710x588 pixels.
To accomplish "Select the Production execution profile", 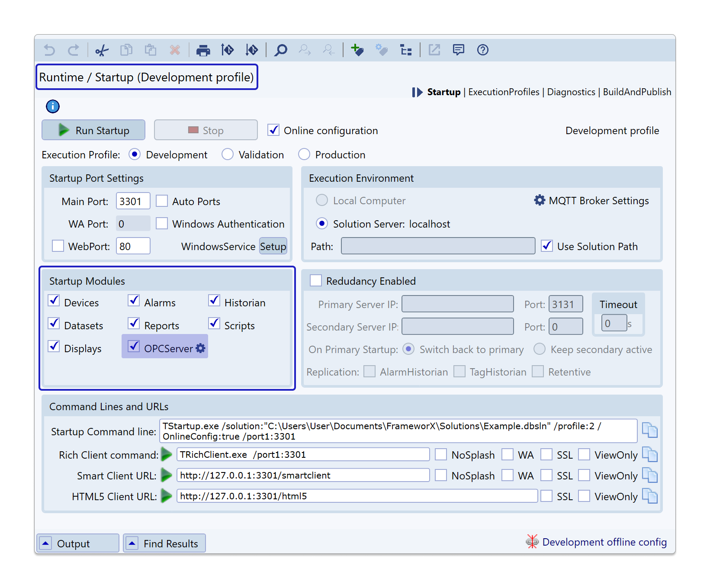I will pos(304,154).
